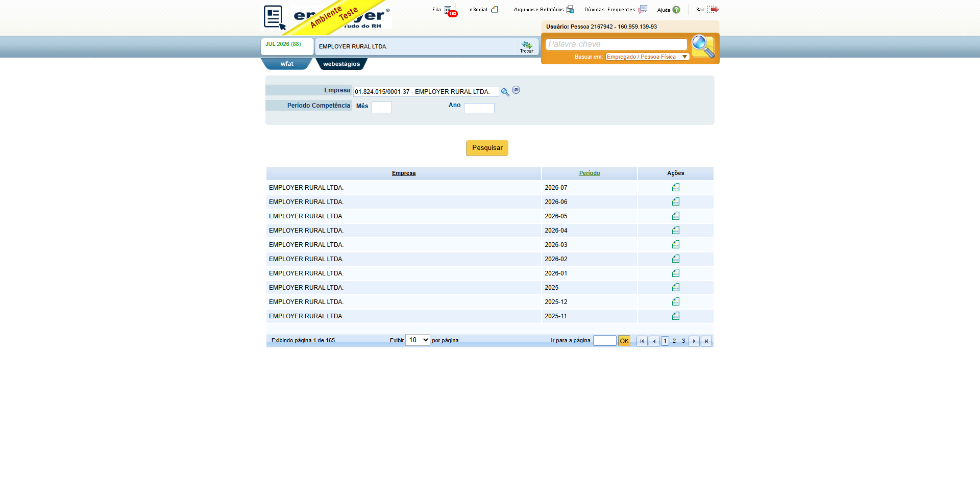Open Arquivos e Relatórios icon

(570, 9)
